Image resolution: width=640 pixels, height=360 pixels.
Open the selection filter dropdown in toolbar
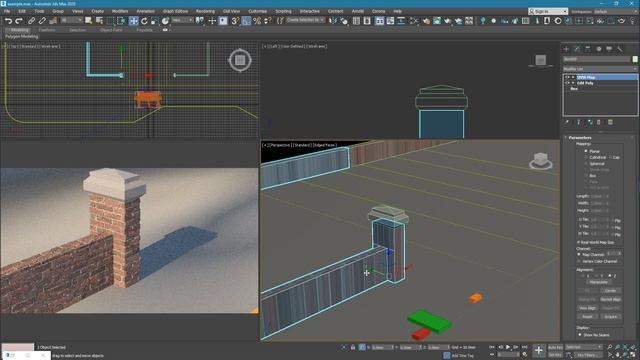(x=71, y=20)
